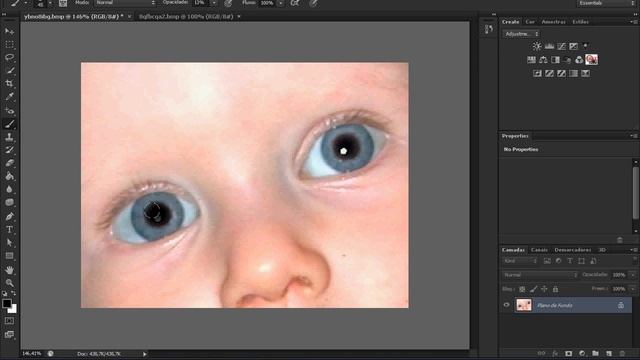The image size is (640, 360).
Task: Open the Cor panel tab
Action: (x=530, y=22)
